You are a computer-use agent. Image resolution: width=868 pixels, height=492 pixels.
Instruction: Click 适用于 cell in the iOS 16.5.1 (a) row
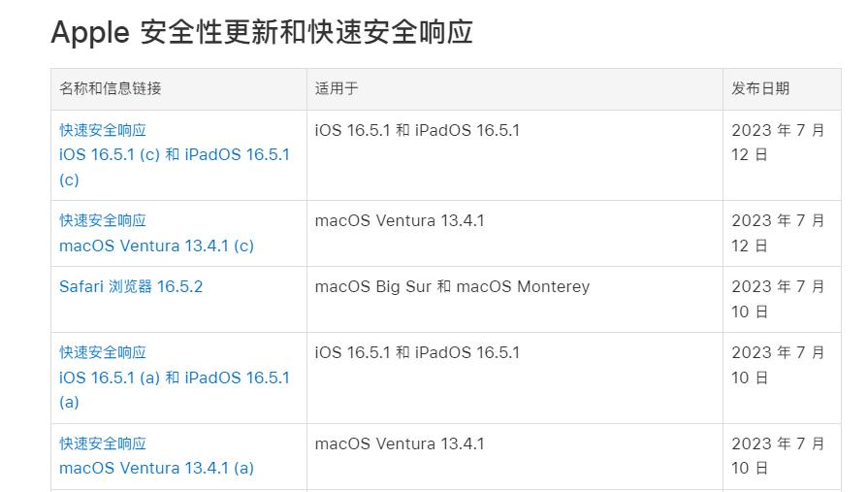417,352
